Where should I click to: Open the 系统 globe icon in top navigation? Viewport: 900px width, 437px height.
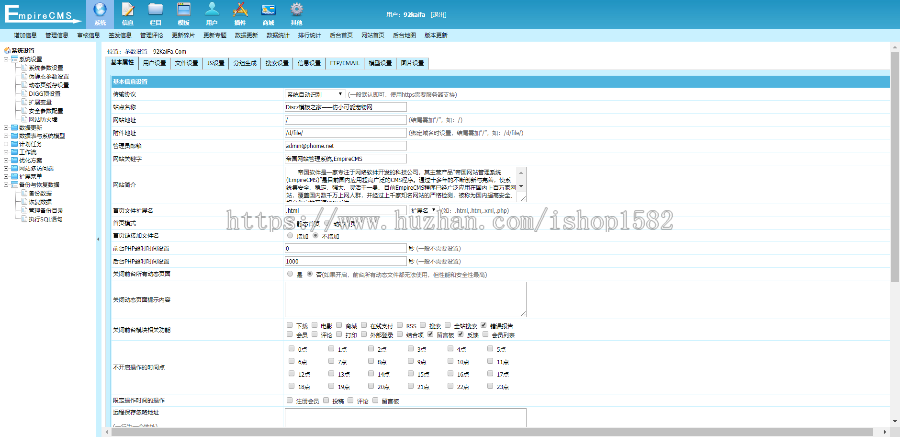(x=100, y=9)
